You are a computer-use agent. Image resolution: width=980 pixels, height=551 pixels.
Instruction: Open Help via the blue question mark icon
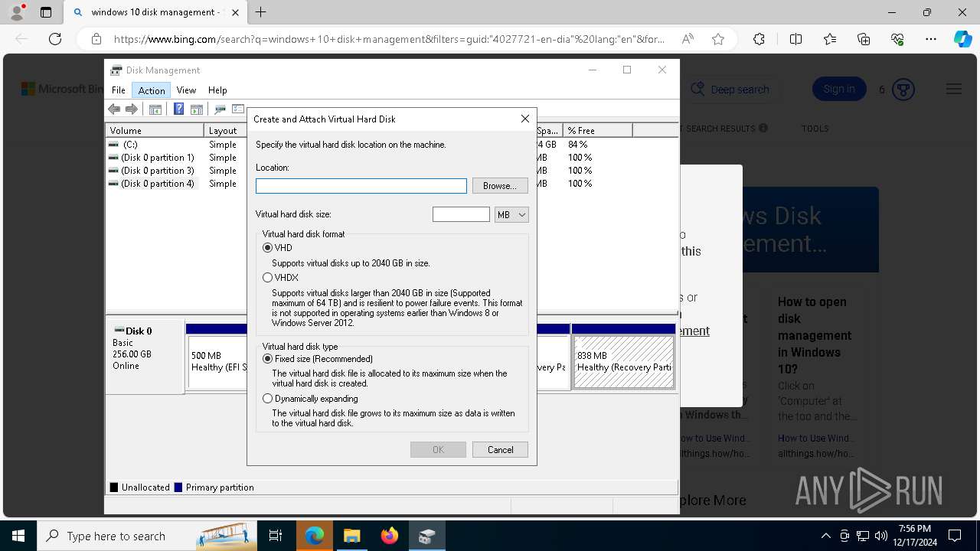tap(178, 109)
